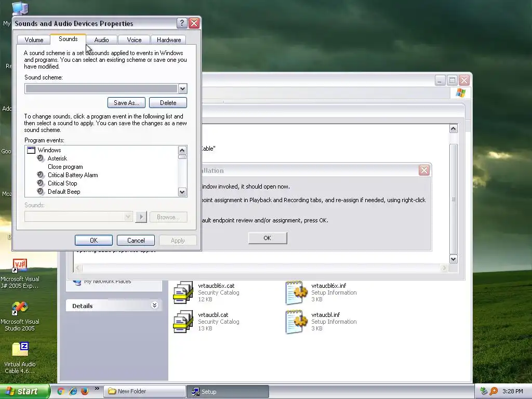
Task: Select vrtaucbl.cat file icon
Action: point(183,321)
